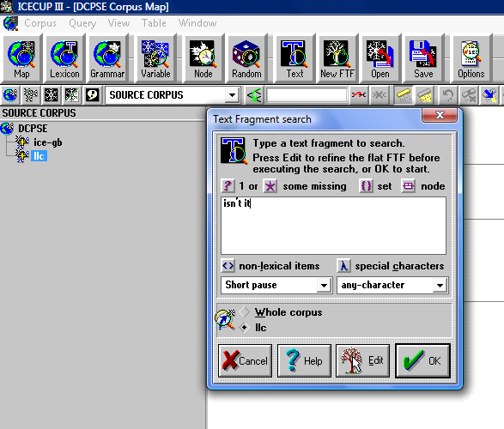Select the llc search scope radio

click(245, 328)
